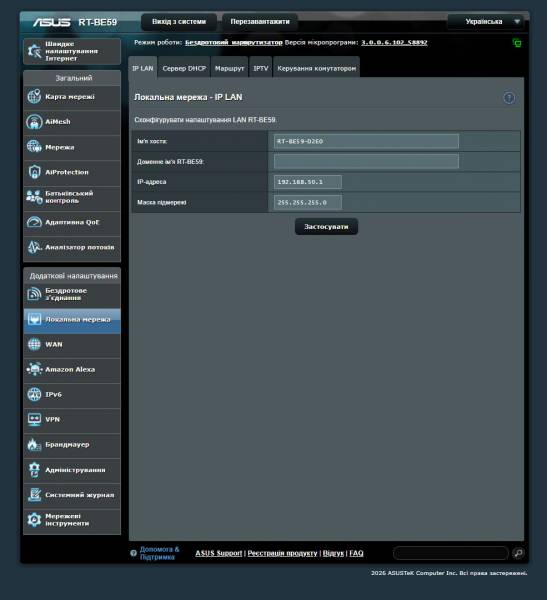This screenshot has width=547, height=600.
Task: Switch to the Керування комутатором tab
Action: 317,68
